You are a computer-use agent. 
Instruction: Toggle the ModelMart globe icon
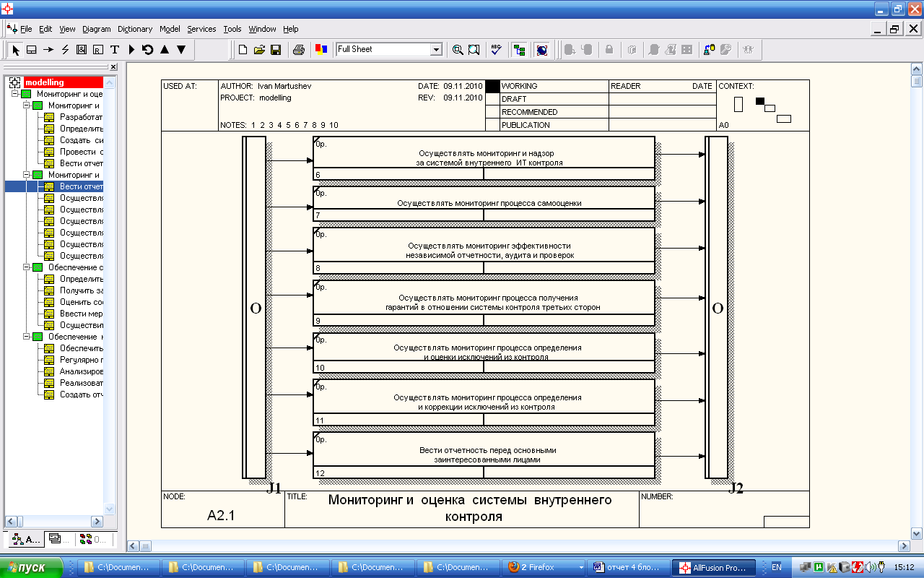[x=541, y=50]
